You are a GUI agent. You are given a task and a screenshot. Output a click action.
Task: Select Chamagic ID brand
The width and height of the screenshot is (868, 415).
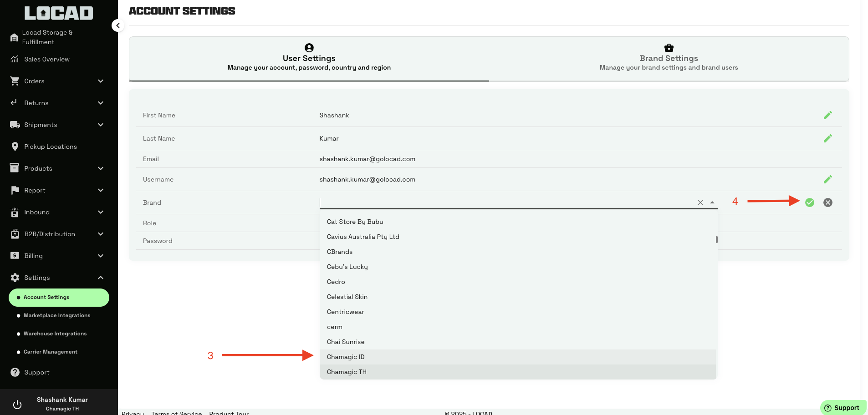518,357
